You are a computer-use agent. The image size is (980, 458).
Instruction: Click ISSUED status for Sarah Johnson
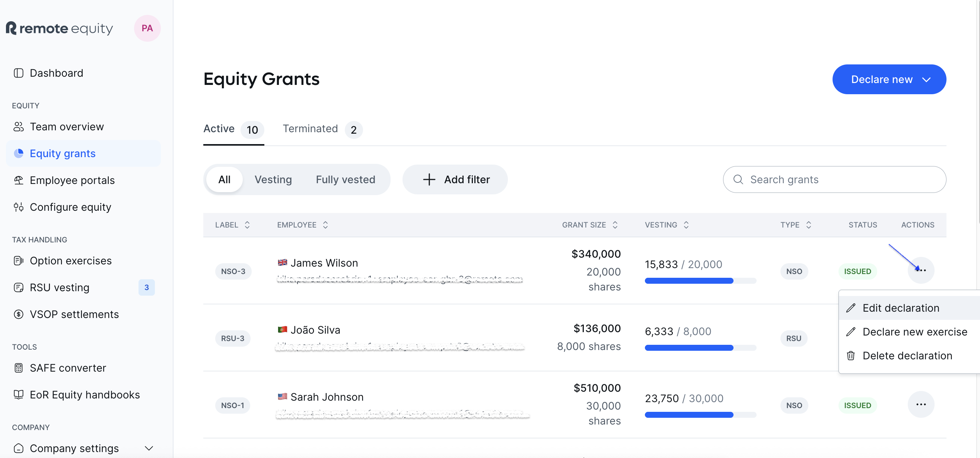857,405
